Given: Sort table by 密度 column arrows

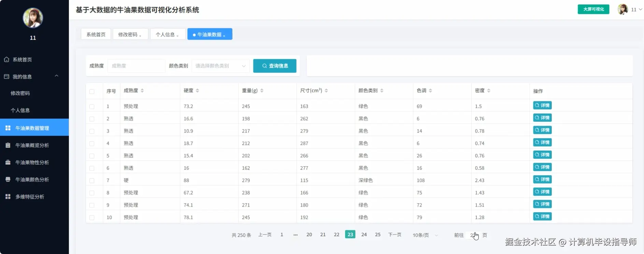Looking at the screenshot, I should [489, 90].
